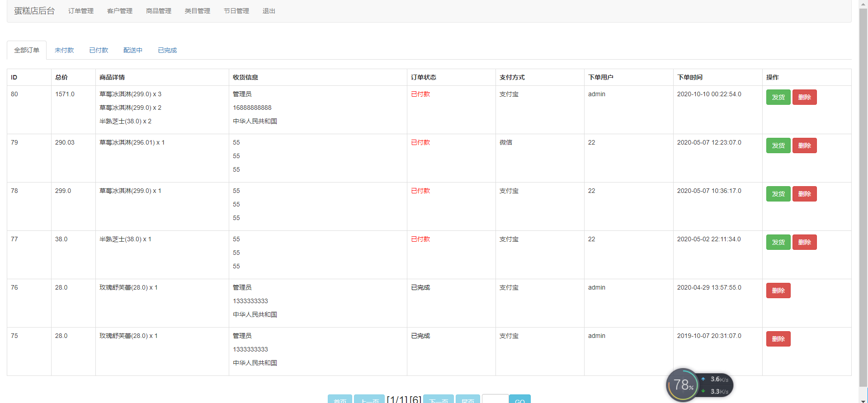
Task: Click 发货 for order 79
Action: click(x=778, y=145)
